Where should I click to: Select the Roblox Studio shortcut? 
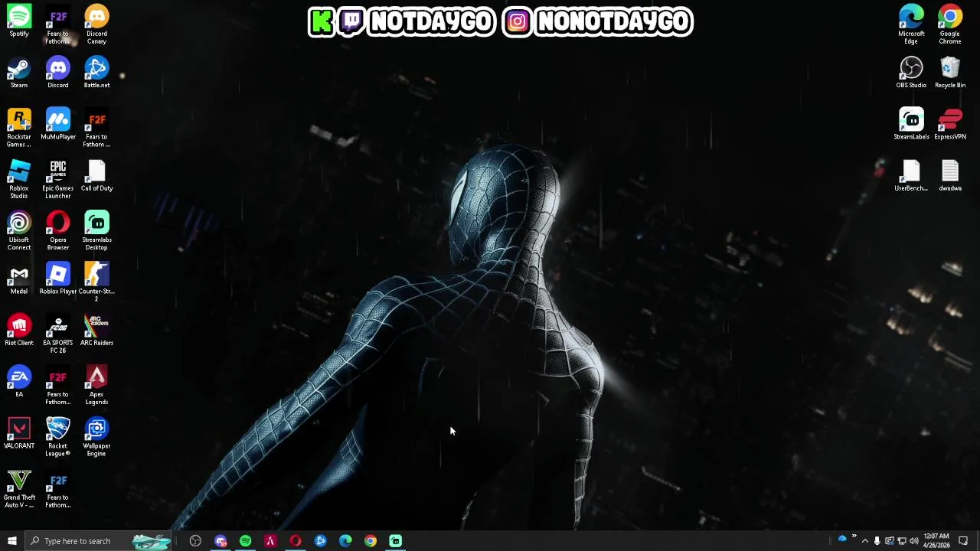coord(19,179)
